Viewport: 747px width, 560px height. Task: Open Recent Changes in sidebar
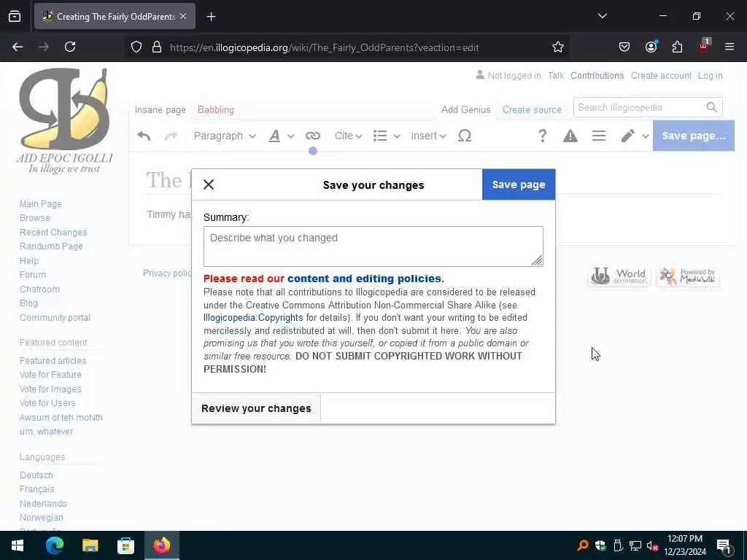(53, 233)
